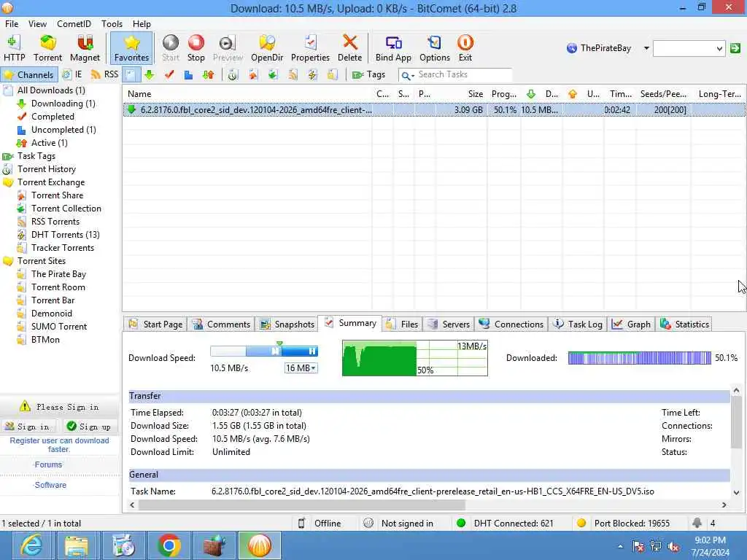This screenshot has height=560, width=747.
Task: Open the search magnifier dropdown in Search Tasks
Action: 407,75
